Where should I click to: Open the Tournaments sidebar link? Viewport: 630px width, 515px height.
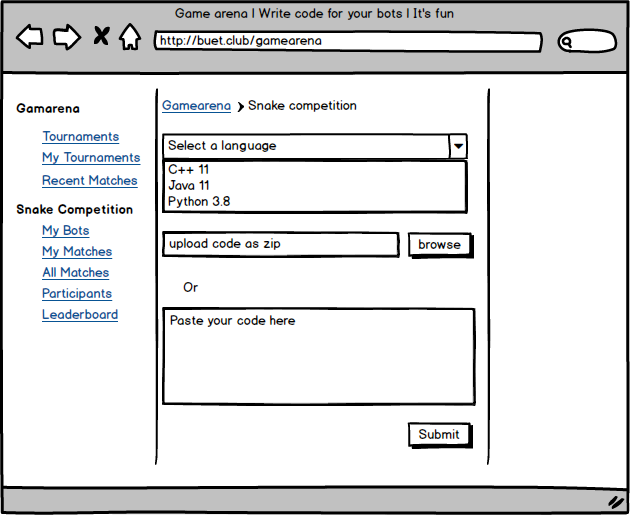coord(80,137)
